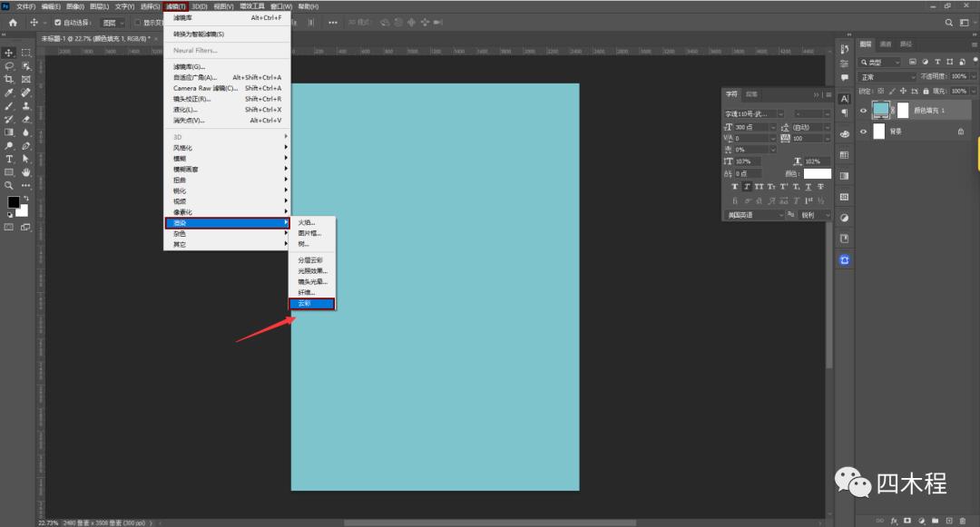Open the 美国英语 language dropdown
Image resolution: width=980 pixels, height=527 pixels.
tap(755, 215)
